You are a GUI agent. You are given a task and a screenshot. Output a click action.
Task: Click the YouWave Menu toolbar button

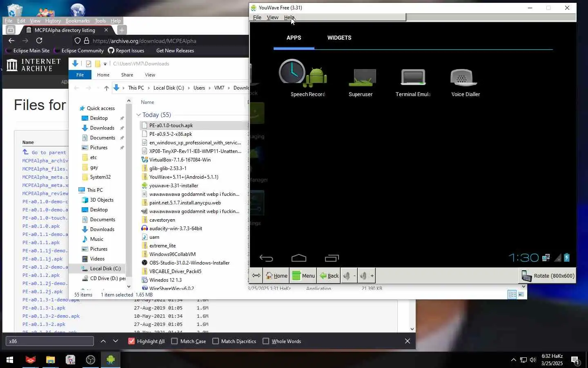[303, 276]
